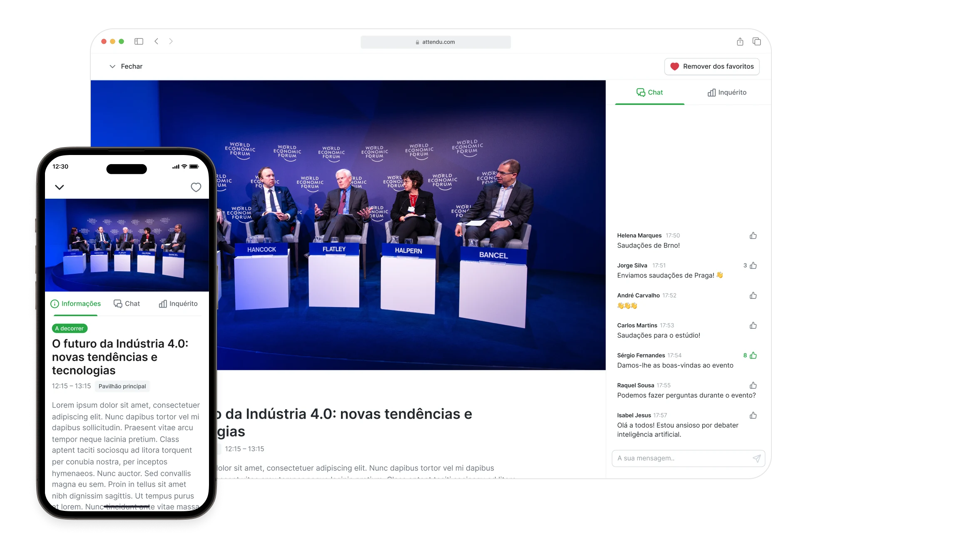
Task: Go back with the browser back arrow
Action: 156,41
